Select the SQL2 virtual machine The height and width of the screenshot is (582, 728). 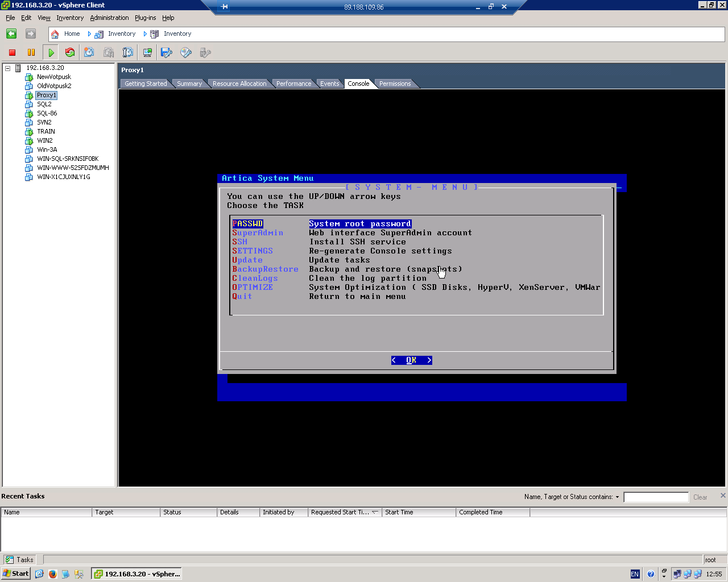(44, 105)
